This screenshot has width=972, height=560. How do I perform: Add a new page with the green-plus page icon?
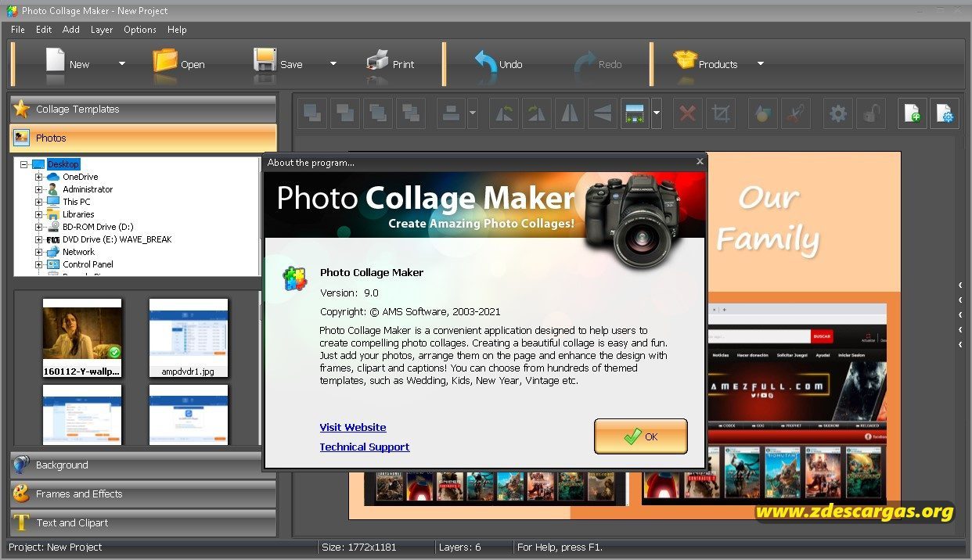coord(912,114)
